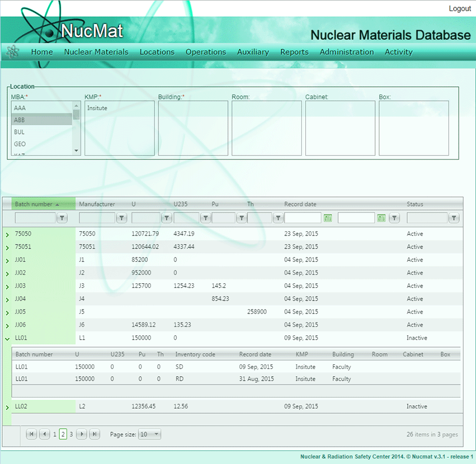Go to page 3 of results
Screen dimensions: 476x464
pyautogui.click(x=71, y=434)
